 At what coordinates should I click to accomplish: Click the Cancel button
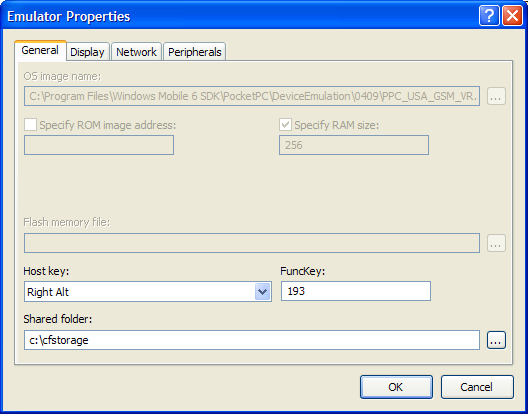click(x=477, y=387)
